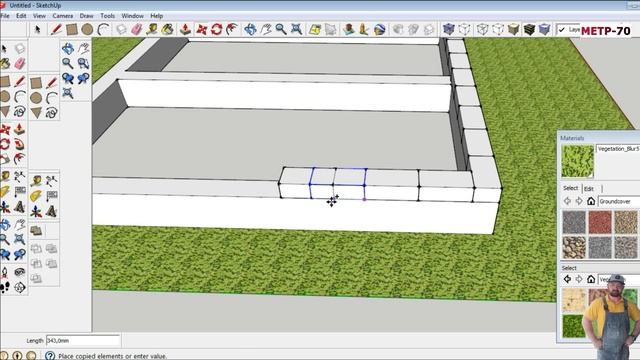Activate the red Move tool in top toolbar

pyautogui.click(x=201, y=29)
